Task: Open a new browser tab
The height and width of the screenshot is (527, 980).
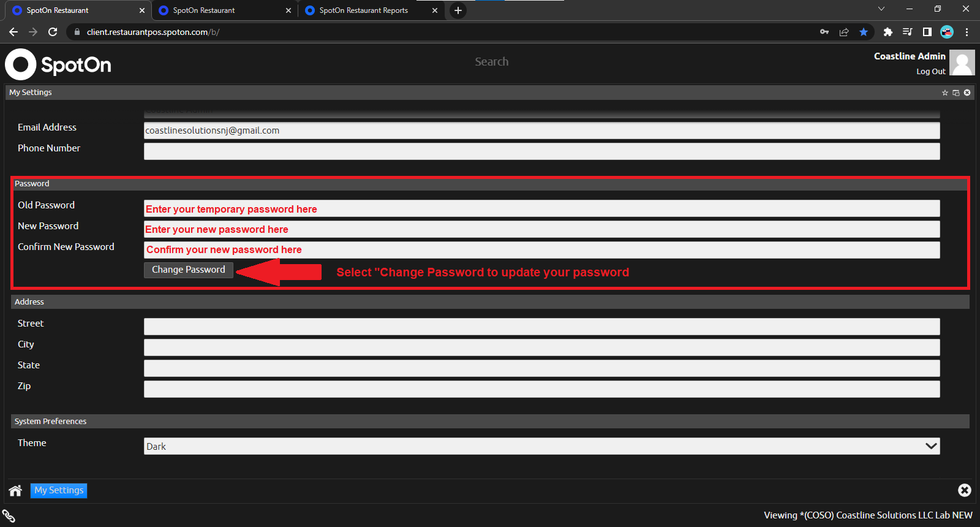Action: point(458,10)
